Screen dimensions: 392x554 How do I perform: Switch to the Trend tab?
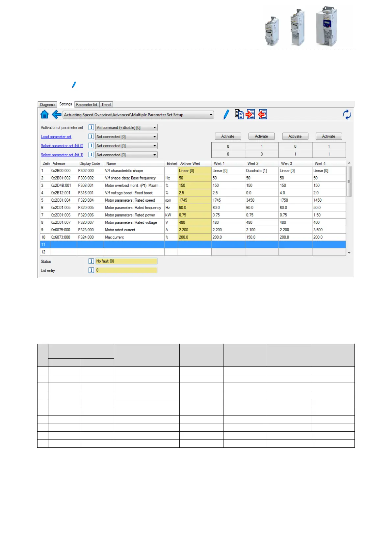pos(106,105)
